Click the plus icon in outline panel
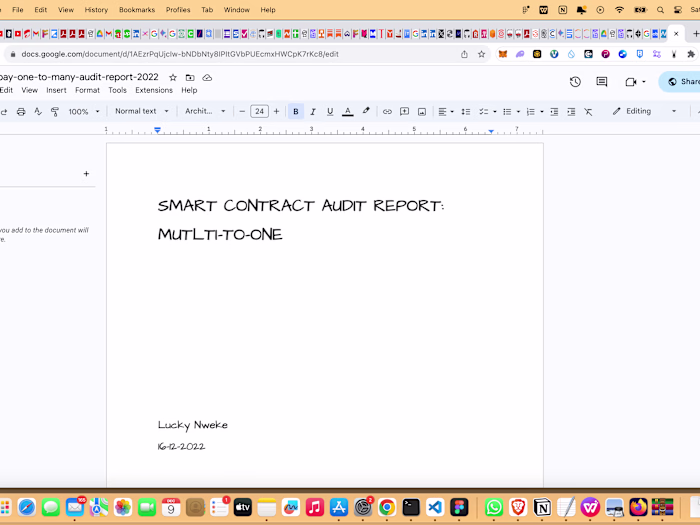 (x=86, y=174)
